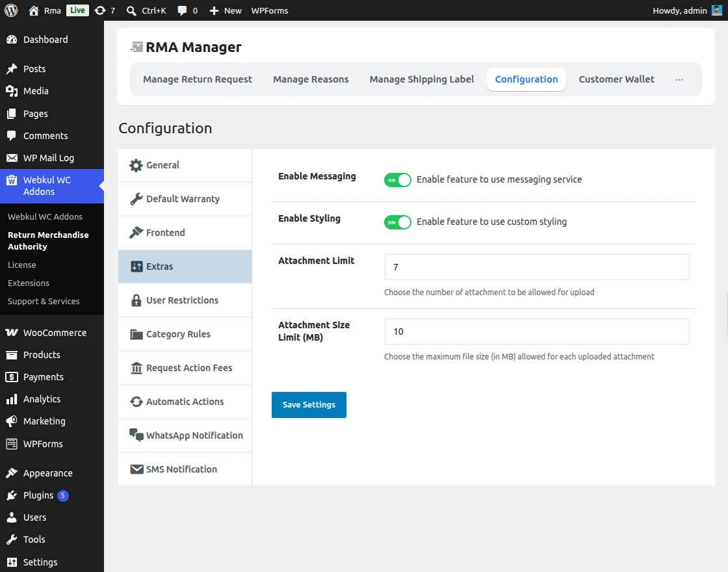Select the Extras configuration section
The width and height of the screenshot is (728, 572).
[185, 266]
